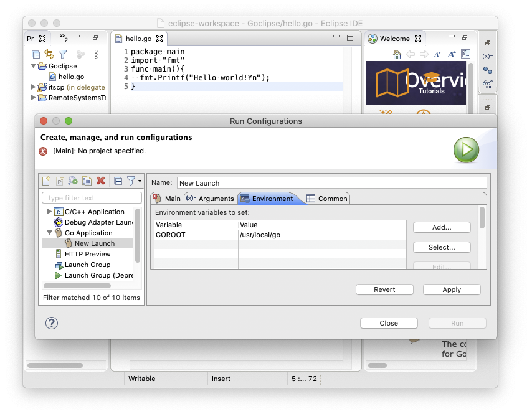Collapse the Go Application tree node

coord(50,233)
